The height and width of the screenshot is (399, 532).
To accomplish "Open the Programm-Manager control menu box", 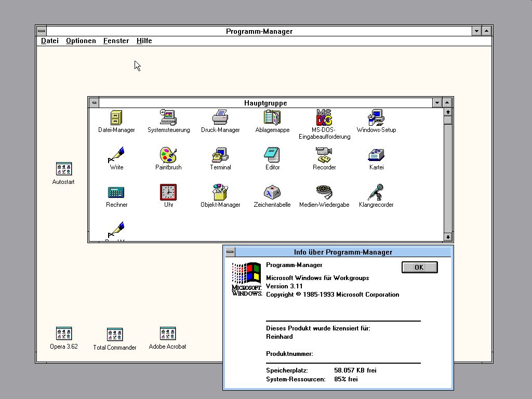I will click(x=42, y=31).
